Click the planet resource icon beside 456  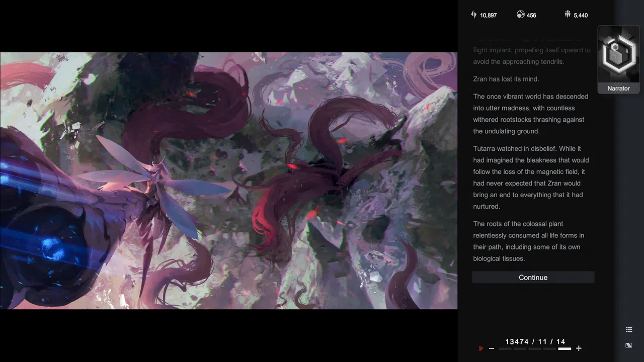pyautogui.click(x=520, y=15)
